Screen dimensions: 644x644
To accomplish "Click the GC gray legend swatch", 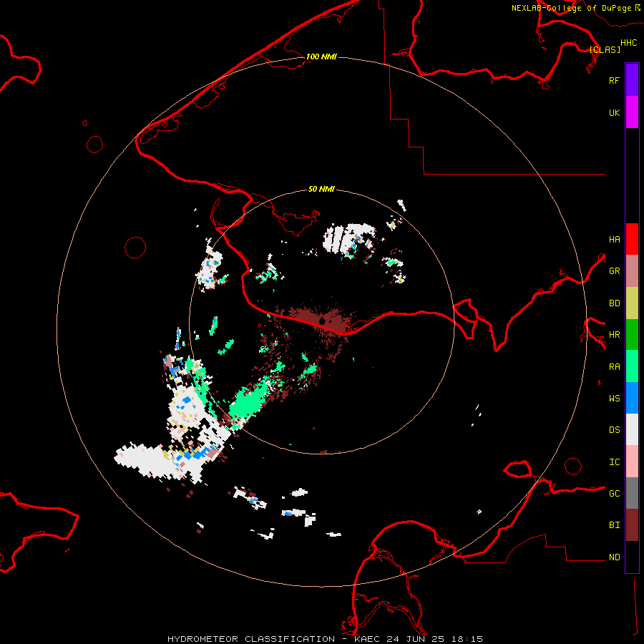I will 632,493.
